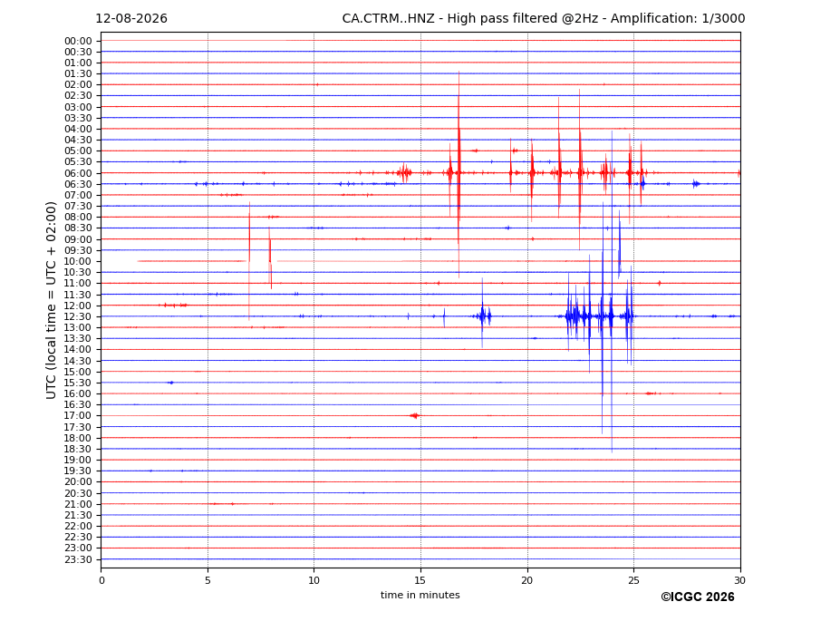Image resolution: width=840 pixels, height=631 pixels.
Task: Click the 09:30 time row label
Action: tap(78, 250)
